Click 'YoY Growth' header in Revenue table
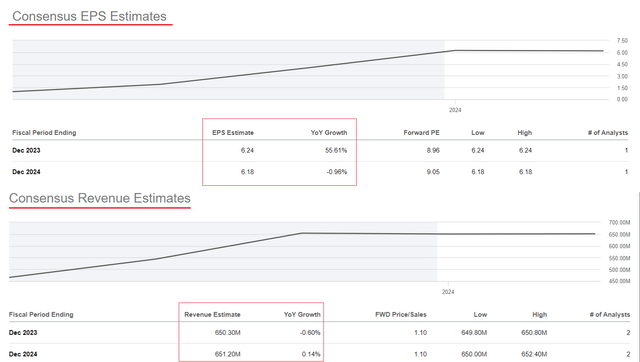Screen dimensions: 640x362 302,315
